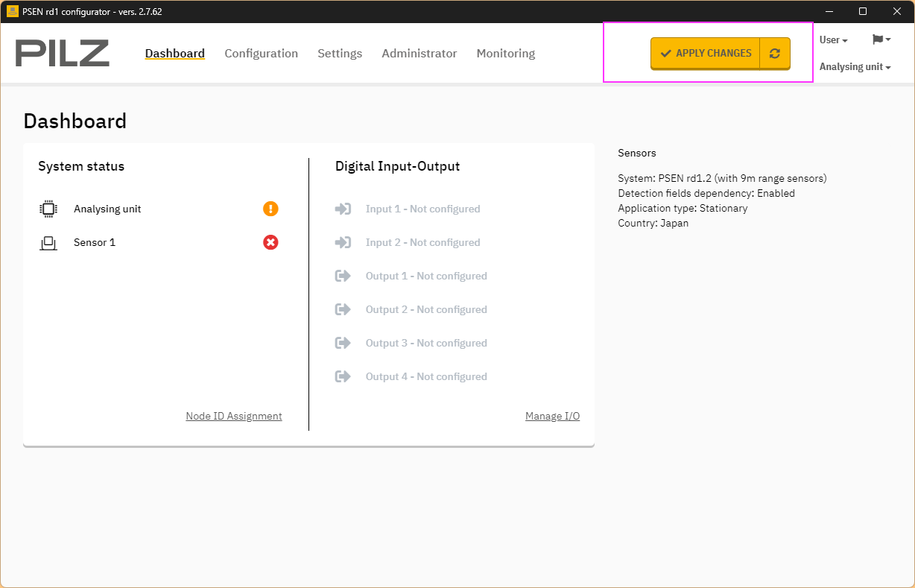Click the System status heading

(81, 166)
